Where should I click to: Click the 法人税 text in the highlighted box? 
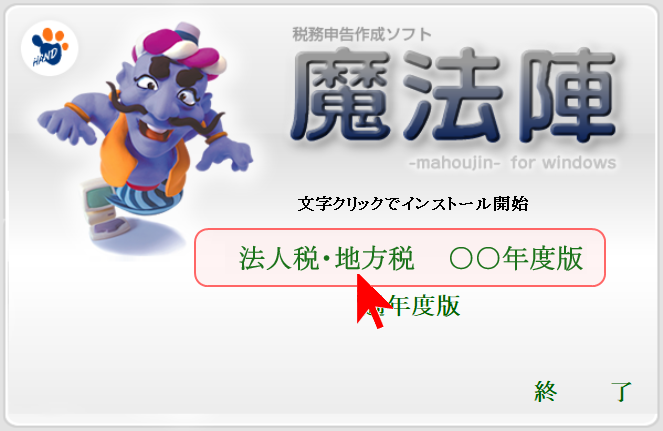click(279, 258)
